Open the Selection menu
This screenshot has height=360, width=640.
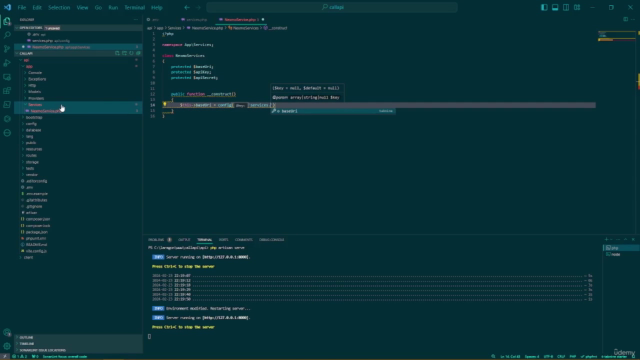point(59,7)
